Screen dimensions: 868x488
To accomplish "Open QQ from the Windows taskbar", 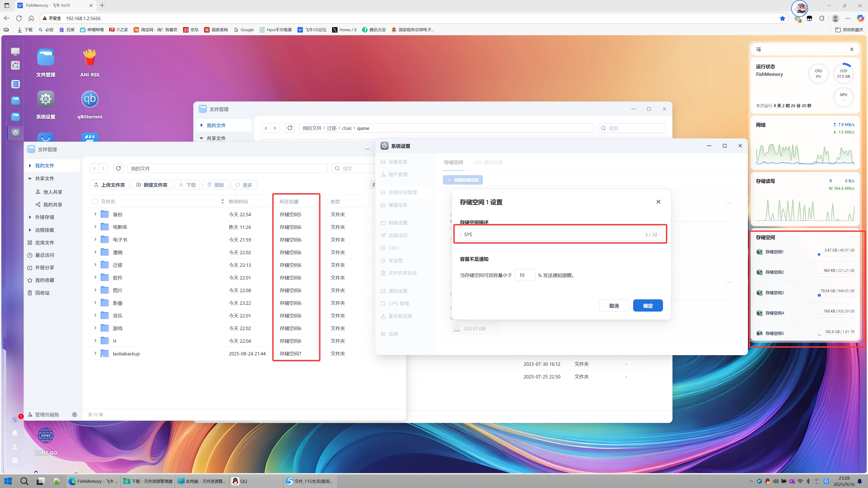I will tap(240, 481).
